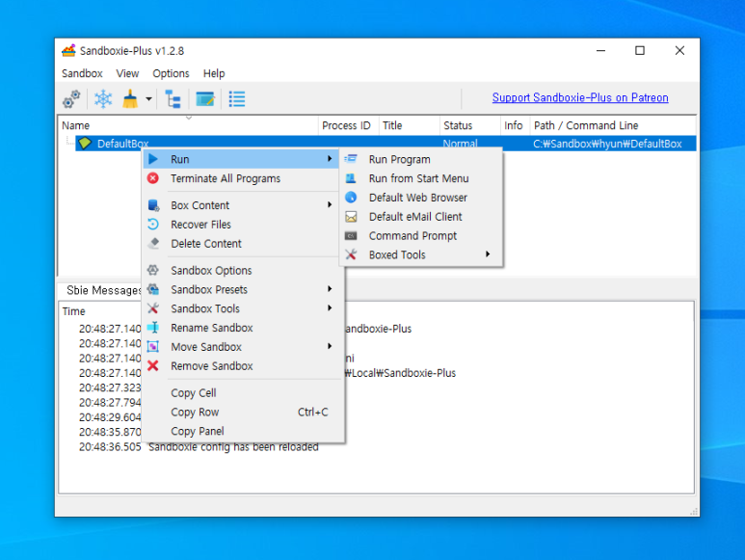This screenshot has width=745, height=560.
Task: Click the tree view toolbar icon
Action: pyautogui.click(x=173, y=99)
